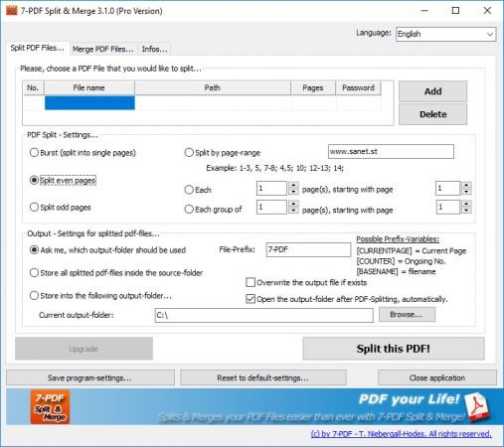The height and width of the screenshot is (447, 504).
Task: Switch to Split PDF Files tab
Action: point(37,48)
